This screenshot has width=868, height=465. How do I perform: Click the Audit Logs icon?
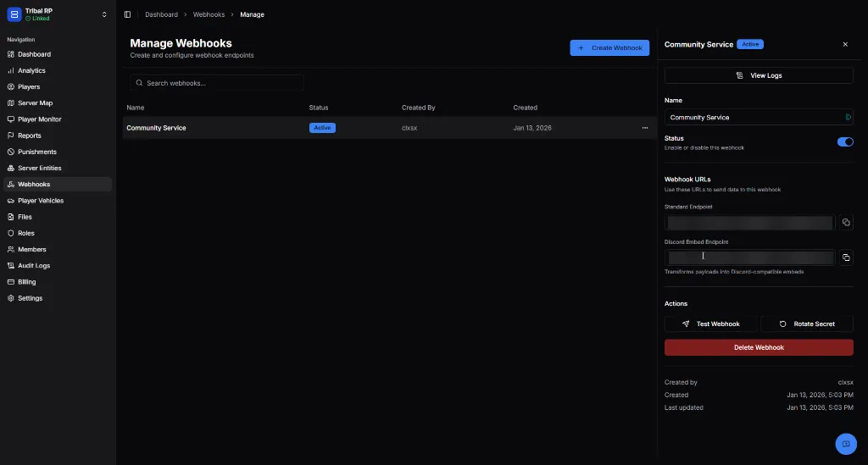[x=10, y=265]
